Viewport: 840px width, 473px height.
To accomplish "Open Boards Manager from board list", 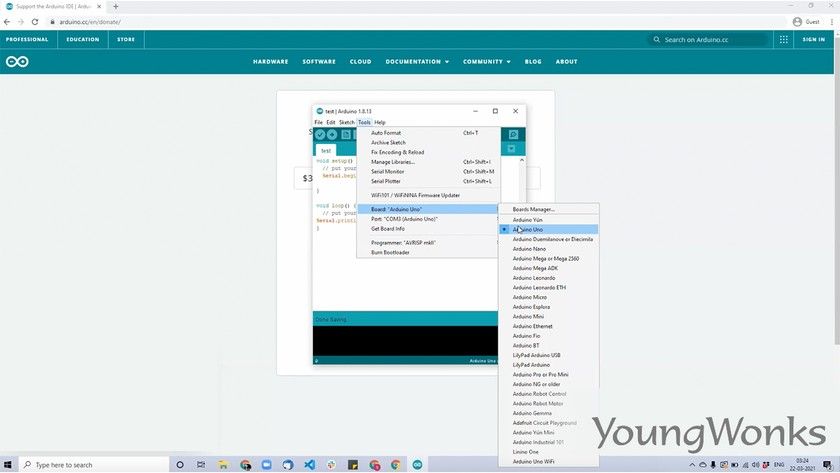I will [549, 209].
